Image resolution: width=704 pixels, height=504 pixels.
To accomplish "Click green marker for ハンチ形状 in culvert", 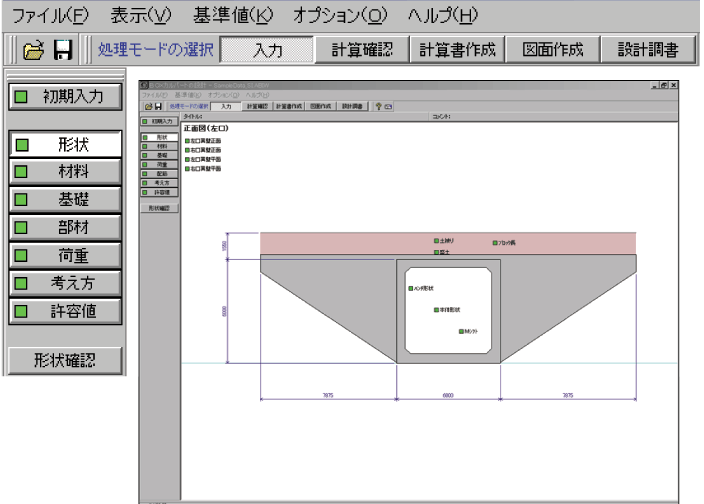I will (410, 288).
